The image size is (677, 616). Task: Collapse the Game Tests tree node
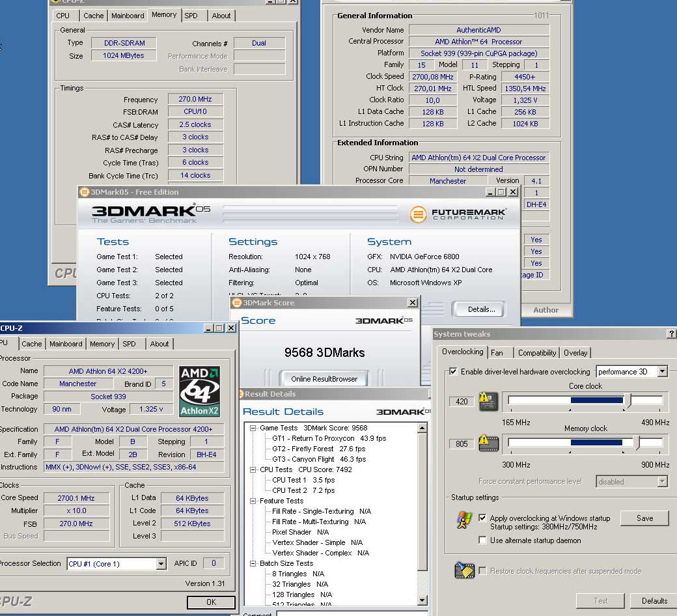[253, 428]
